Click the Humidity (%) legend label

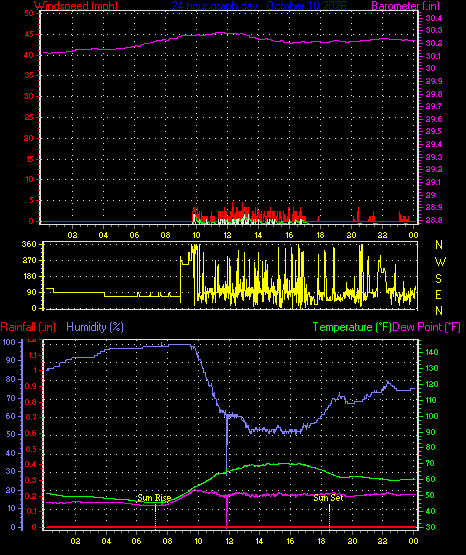pos(95,327)
